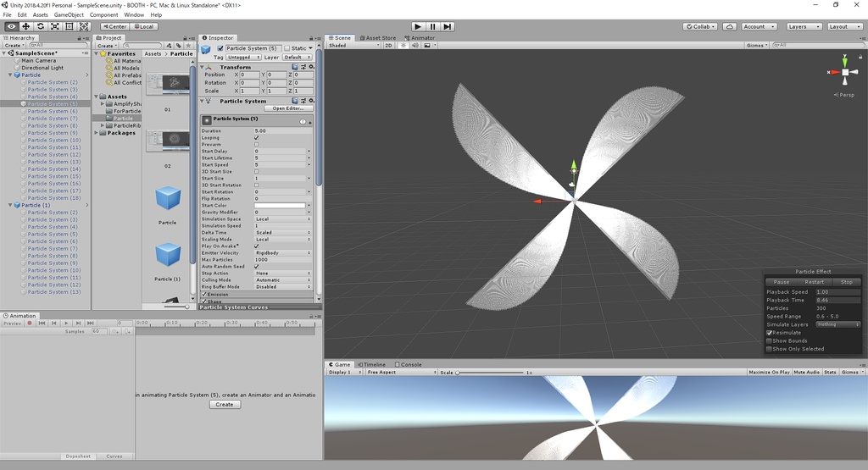Viewport: 868px width, 470px height.
Task: Toggle the Maximize On Play button
Action: (769, 373)
